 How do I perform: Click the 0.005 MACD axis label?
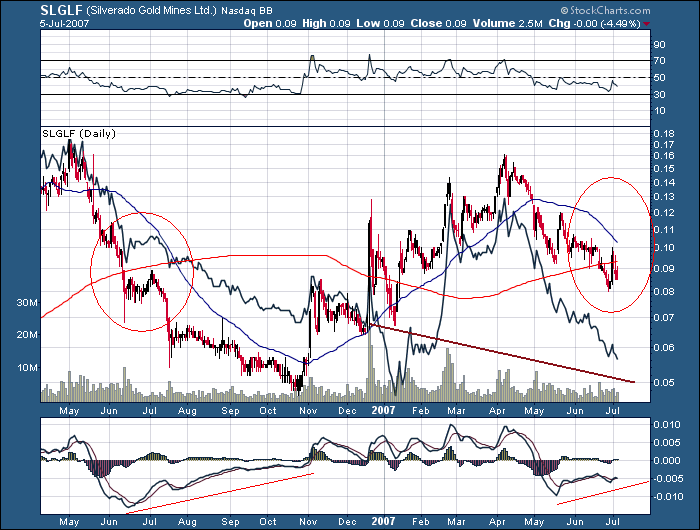pos(667,442)
